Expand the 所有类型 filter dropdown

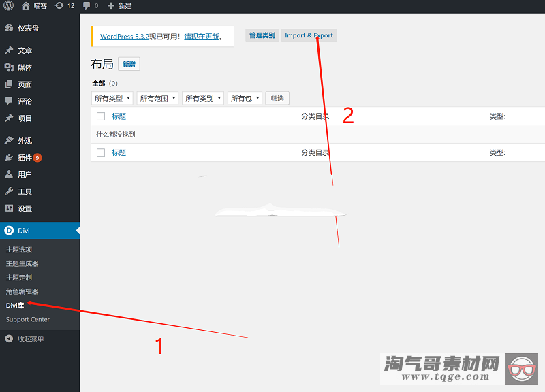pyautogui.click(x=112, y=99)
